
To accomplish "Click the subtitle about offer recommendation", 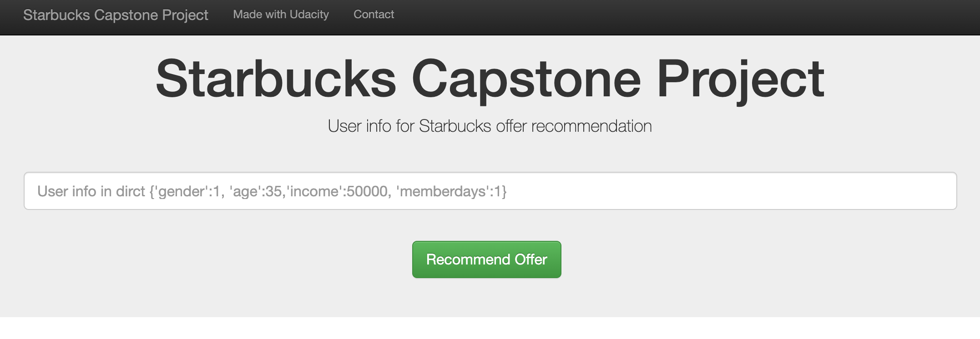I will (x=489, y=127).
